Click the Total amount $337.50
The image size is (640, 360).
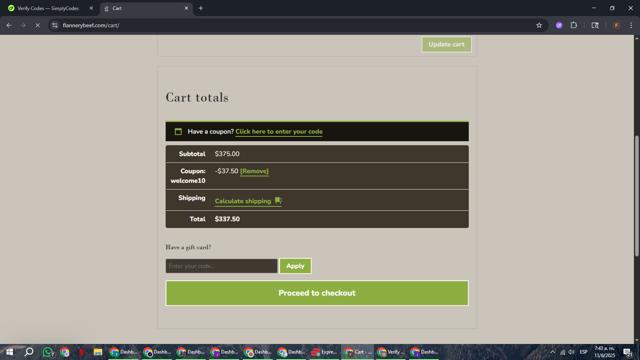pos(227,219)
